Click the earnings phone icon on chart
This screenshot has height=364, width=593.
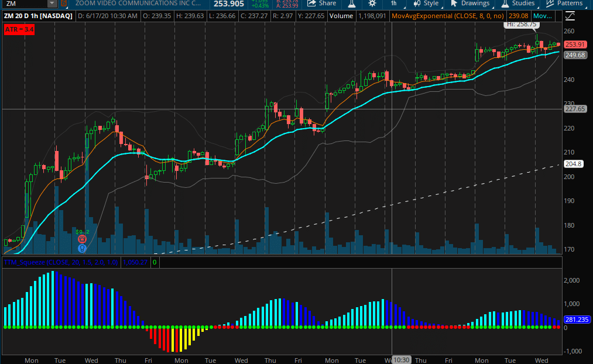[x=82, y=239]
